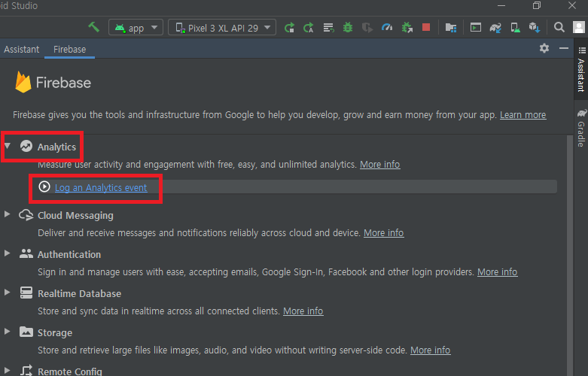
Task: Click the Cloud Messaging cloud icon
Action: [26, 215]
